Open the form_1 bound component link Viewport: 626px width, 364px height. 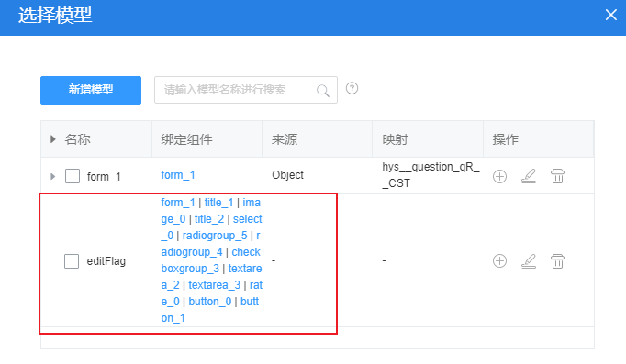click(178, 174)
